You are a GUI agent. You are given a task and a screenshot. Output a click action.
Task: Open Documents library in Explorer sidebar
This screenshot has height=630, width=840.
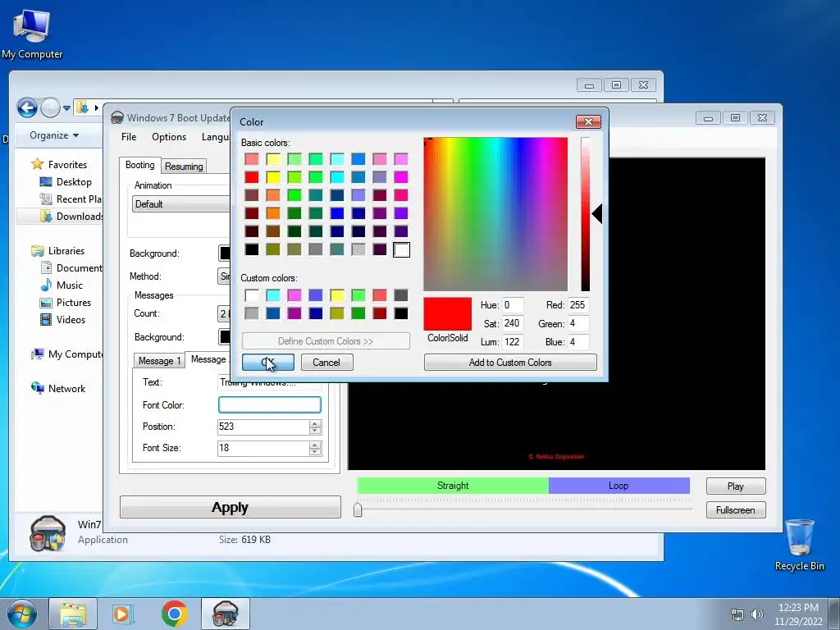pos(71,267)
